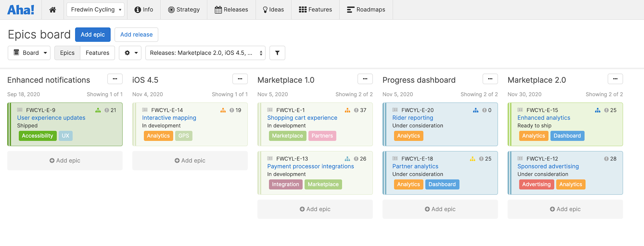
Task: Click the hierarchy icon on FWCYL-E-9 card
Action: pyautogui.click(x=98, y=110)
